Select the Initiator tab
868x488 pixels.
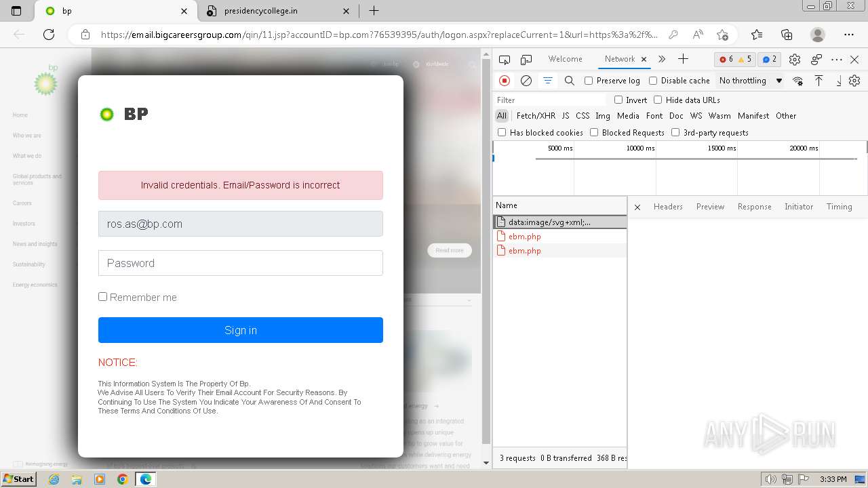tap(799, 207)
